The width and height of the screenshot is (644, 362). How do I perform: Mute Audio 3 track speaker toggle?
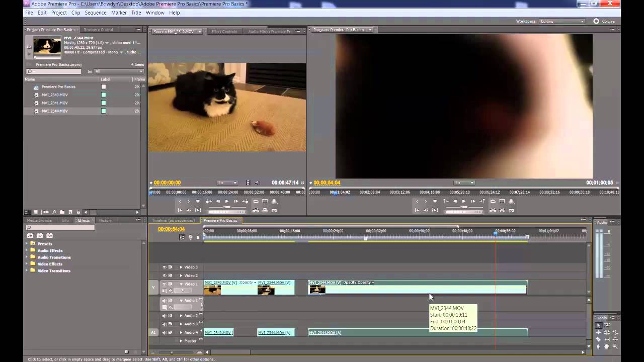pyautogui.click(x=164, y=324)
